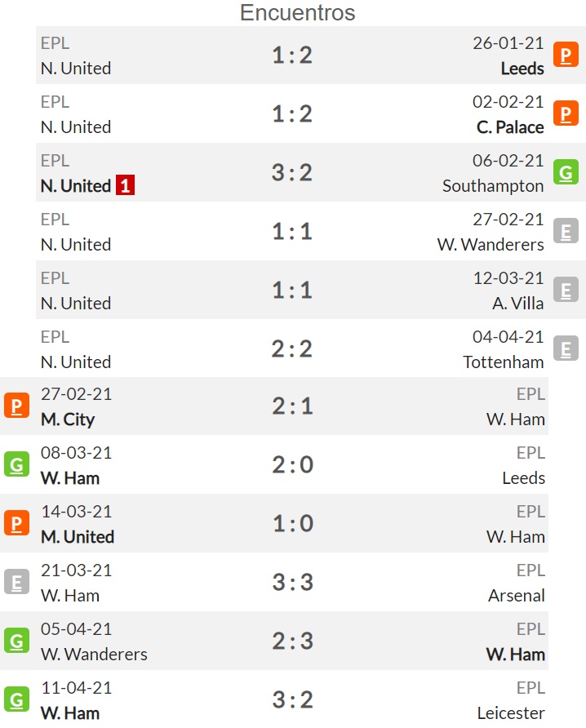Click the Encuentros heading
Screen dimensions: 586x728
pos(298,12)
